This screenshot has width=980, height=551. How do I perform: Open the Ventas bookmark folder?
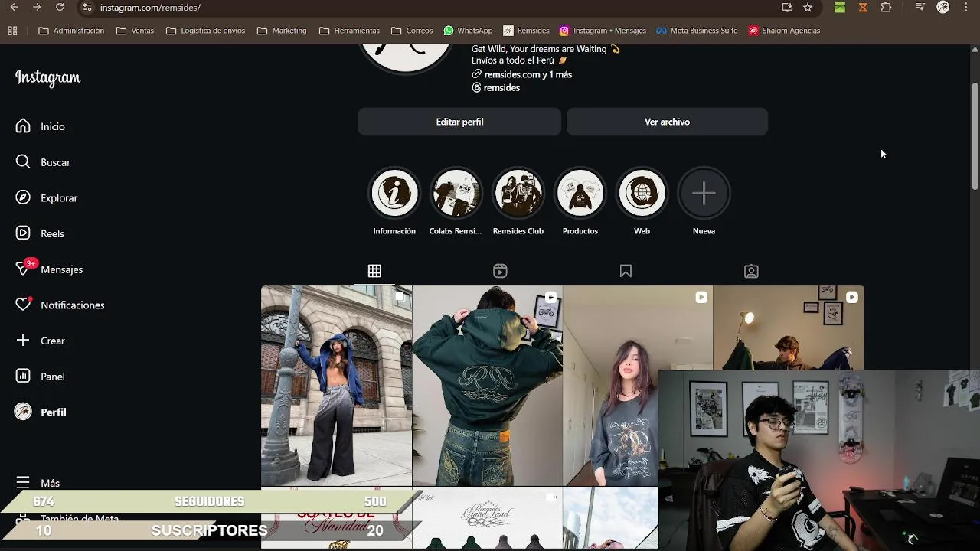point(135,31)
